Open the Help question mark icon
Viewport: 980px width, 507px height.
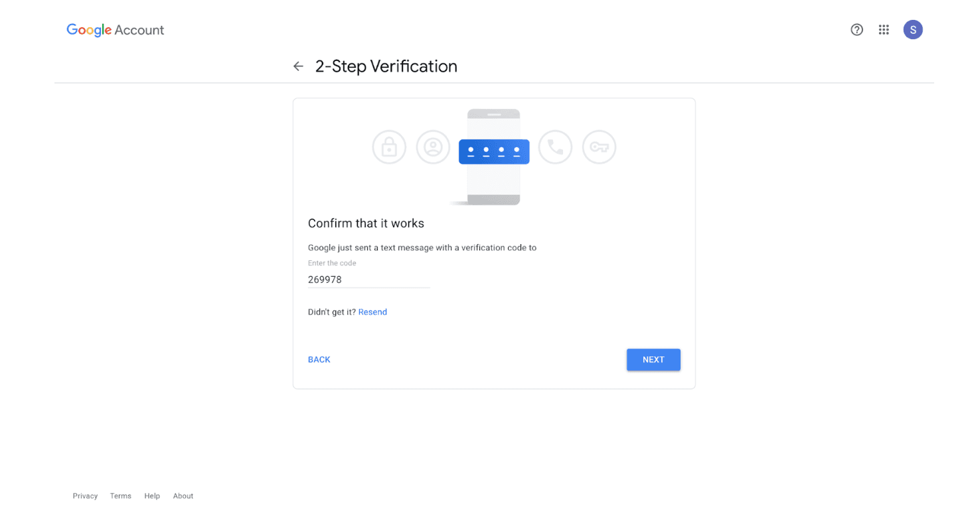[857, 30]
